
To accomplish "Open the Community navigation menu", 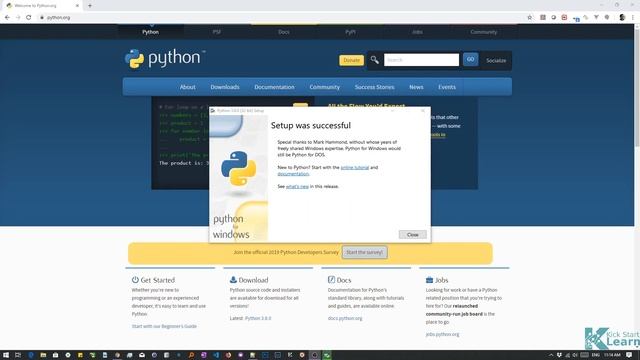I will pos(324,87).
